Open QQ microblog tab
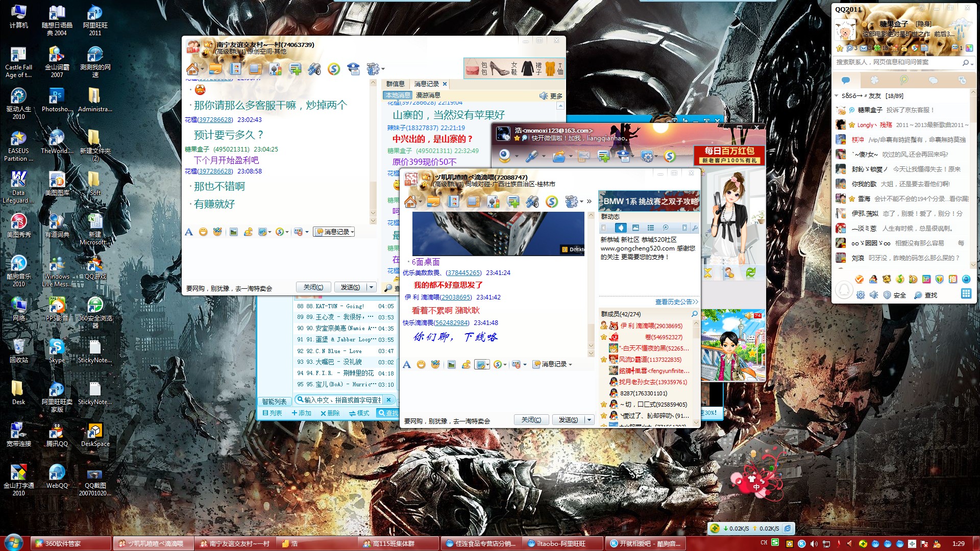Image resolution: width=980 pixels, height=551 pixels. (904, 81)
